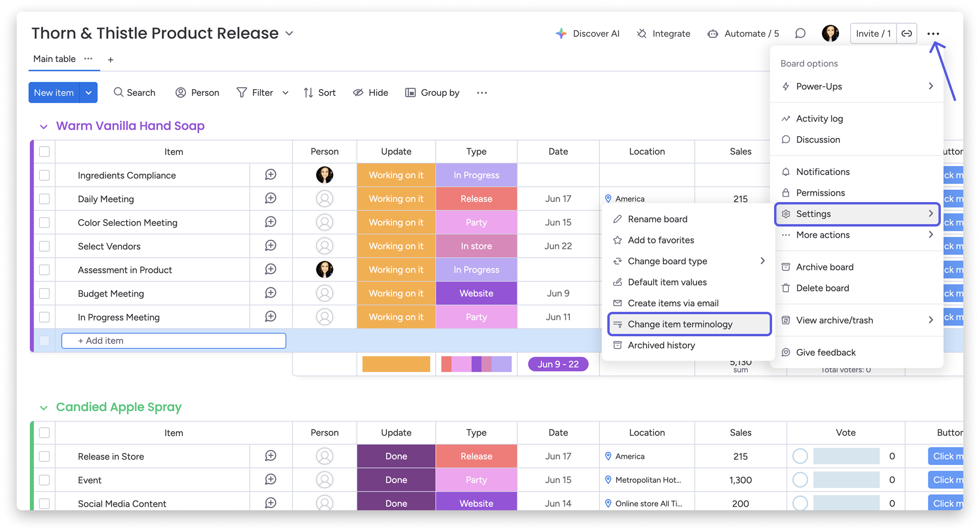Open the Filter dropdown arrow
Screen dimensions: 980x532
pyautogui.click(x=285, y=93)
